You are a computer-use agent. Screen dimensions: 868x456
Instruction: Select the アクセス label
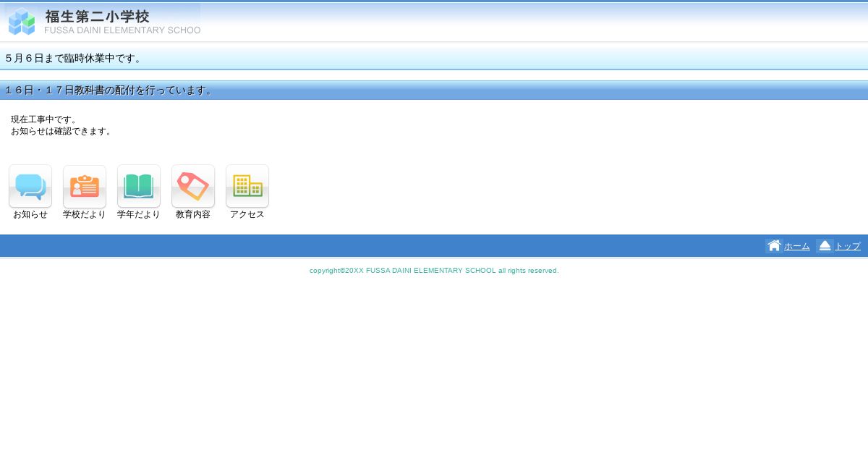pos(247,215)
